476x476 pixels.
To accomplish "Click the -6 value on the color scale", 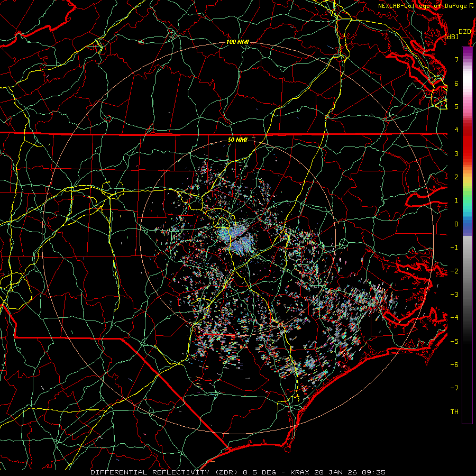I will (454, 365).
